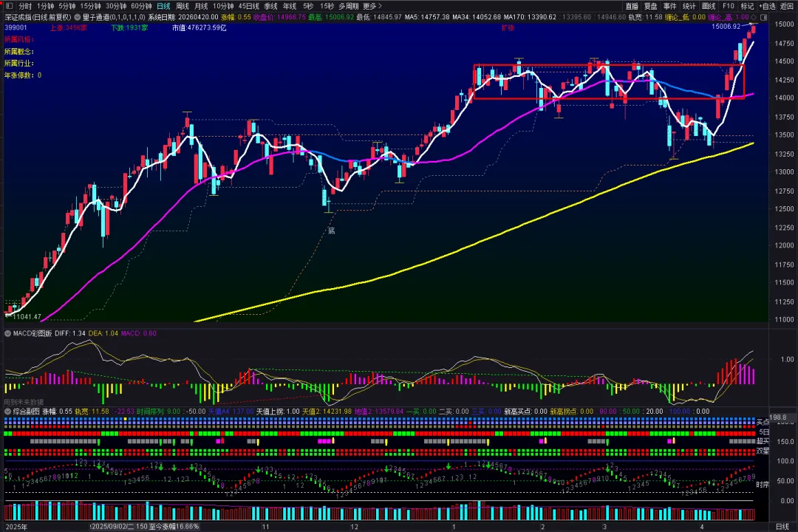
Task: Click the MA170: 13390.62 value
Action: [530, 17]
